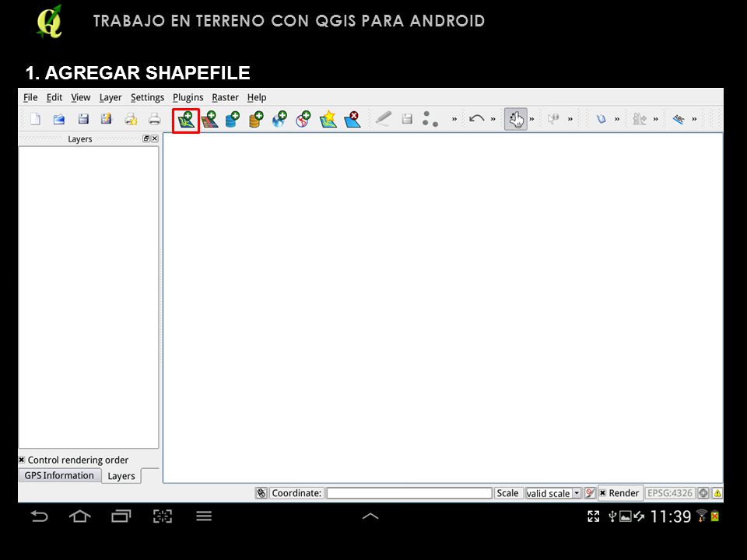Tap the Android screenshot capture button
The height and width of the screenshot is (560, 747).
[163, 516]
